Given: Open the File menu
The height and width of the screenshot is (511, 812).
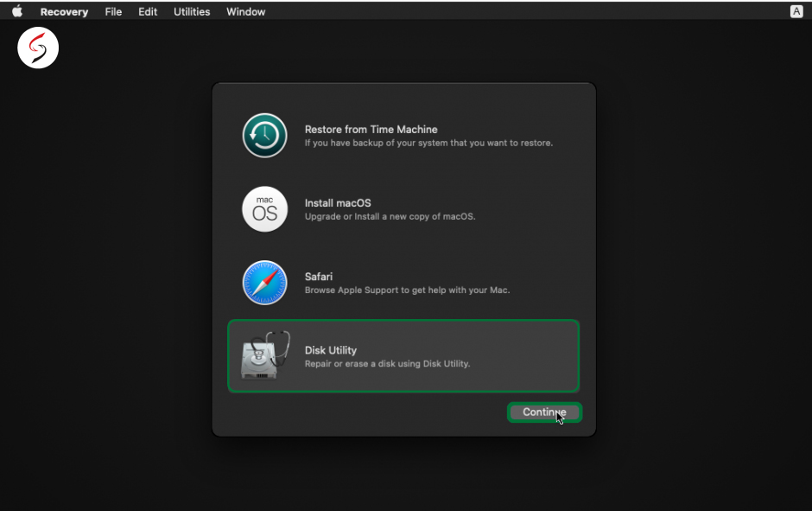Looking at the screenshot, I should (x=113, y=12).
